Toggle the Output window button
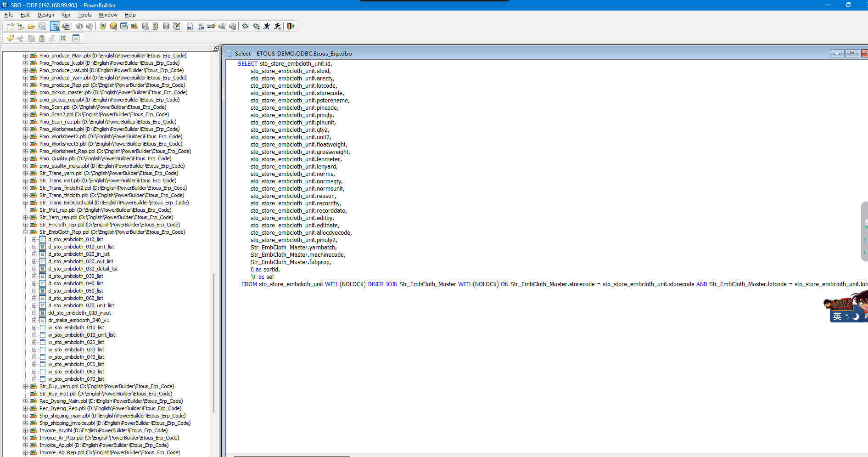This screenshot has width=868, height=457. coord(66,26)
